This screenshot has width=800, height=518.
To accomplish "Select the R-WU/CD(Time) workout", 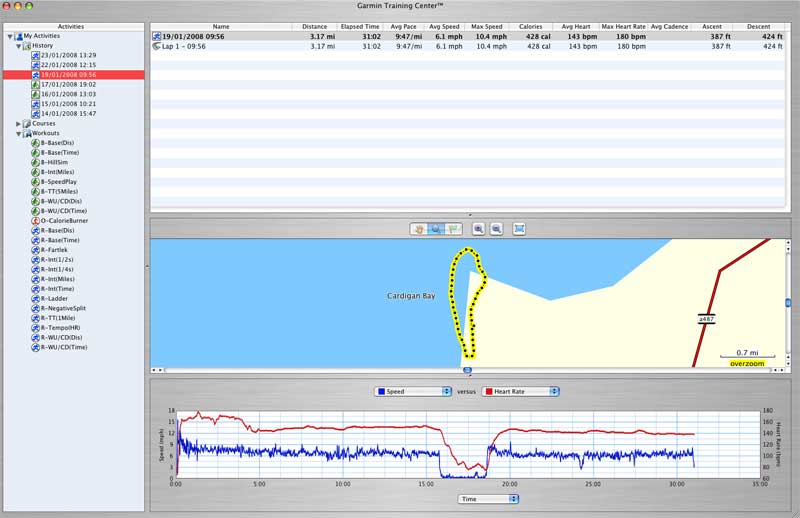I will click(64, 347).
